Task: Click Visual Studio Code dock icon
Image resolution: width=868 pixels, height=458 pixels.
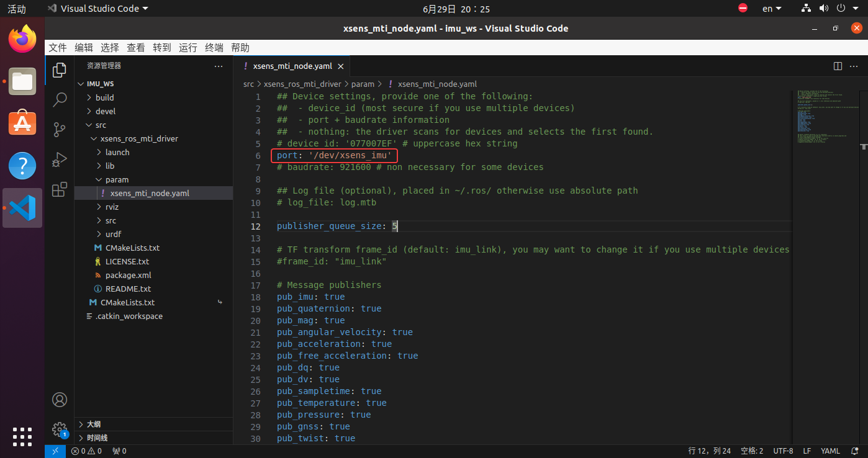Action: (x=22, y=208)
